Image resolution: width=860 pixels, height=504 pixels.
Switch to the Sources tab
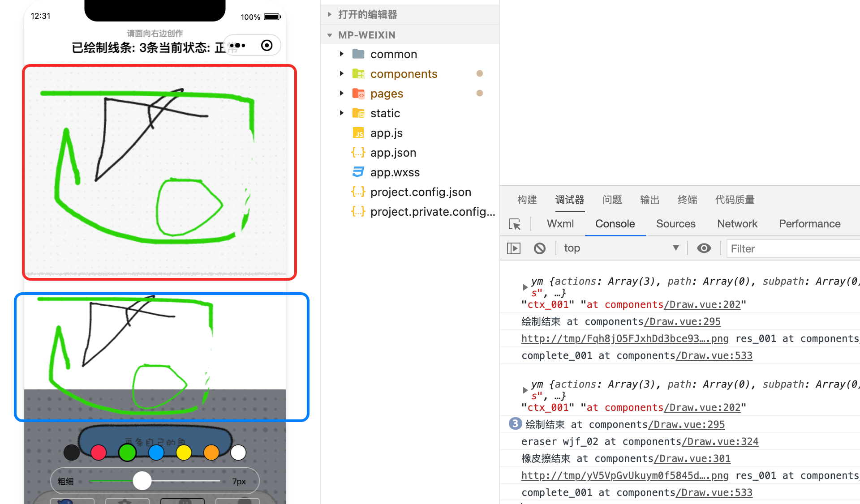click(x=675, y=224)
